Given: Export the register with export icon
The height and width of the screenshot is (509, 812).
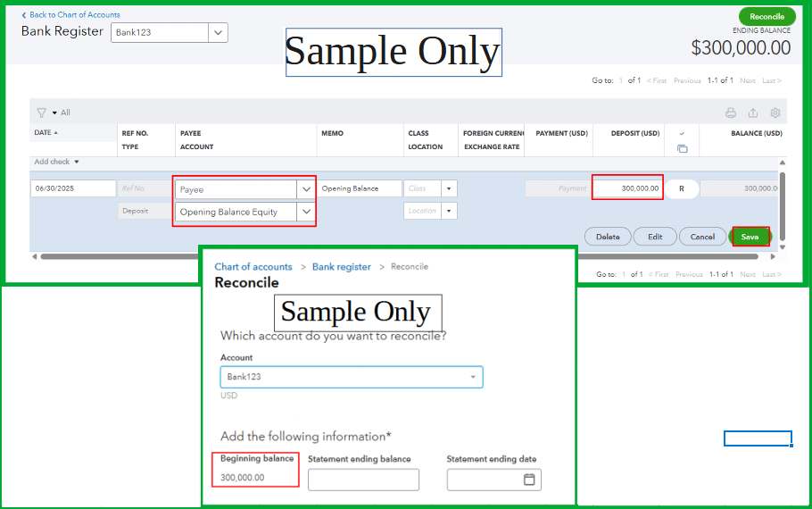Looking at the screenshot, I should click(753, 113).
